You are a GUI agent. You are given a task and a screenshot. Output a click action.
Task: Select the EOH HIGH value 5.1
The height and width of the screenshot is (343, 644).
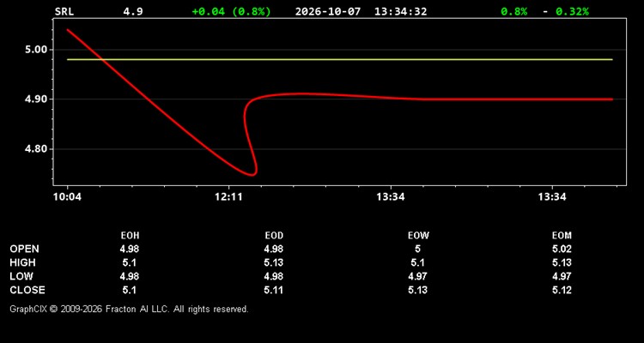[x=130, y=262]
